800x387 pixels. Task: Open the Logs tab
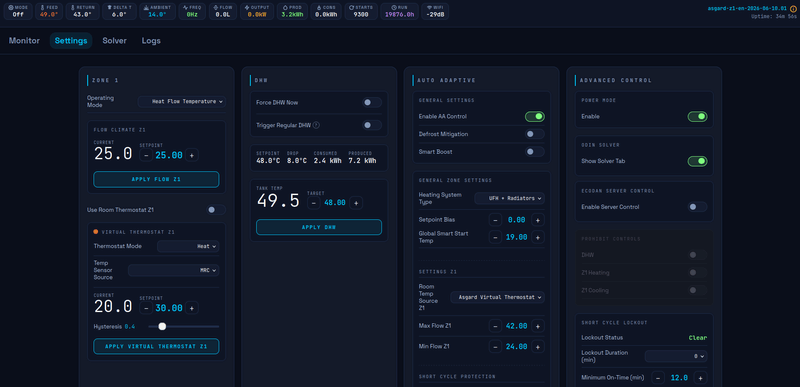pos(151,41)
